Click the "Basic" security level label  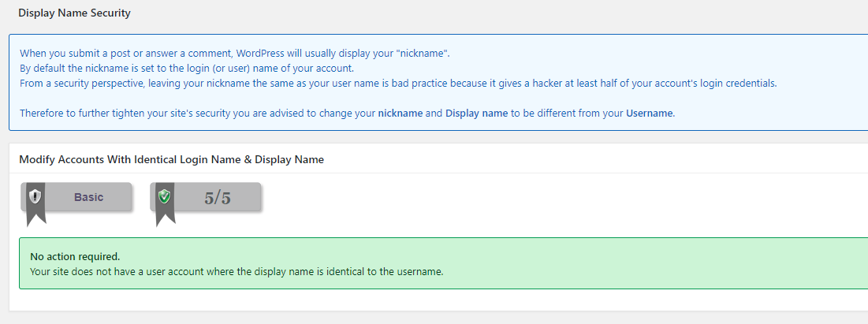click(x=88, y=197)
